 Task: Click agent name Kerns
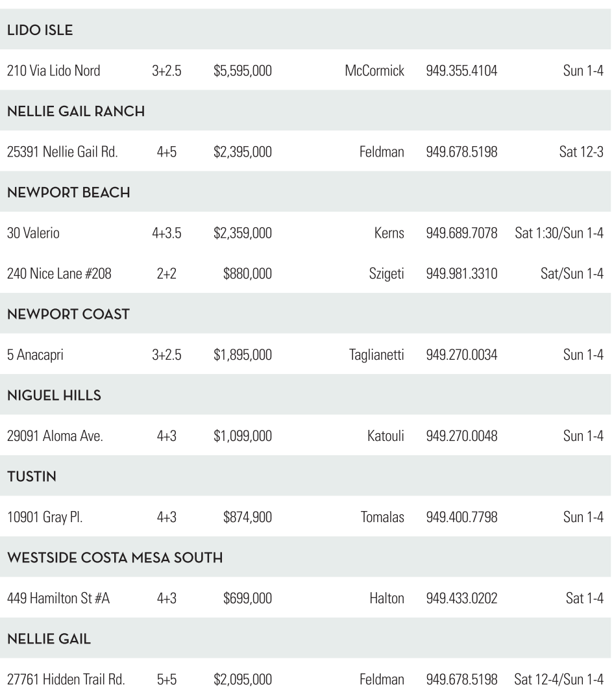(x=389, y=233)
